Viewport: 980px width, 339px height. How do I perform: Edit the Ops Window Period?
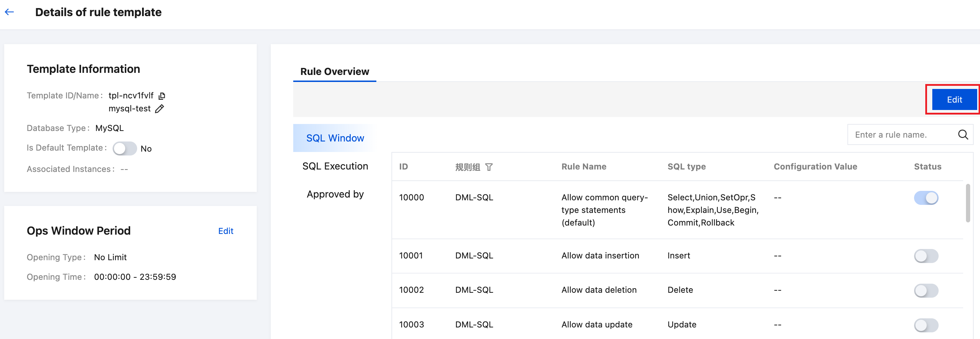point(226,231)
